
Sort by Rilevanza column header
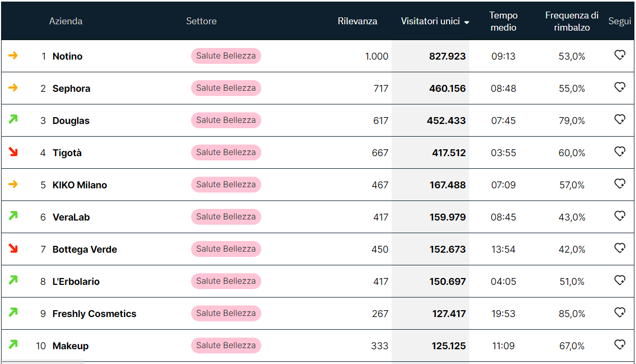click(x=357, y=21)
